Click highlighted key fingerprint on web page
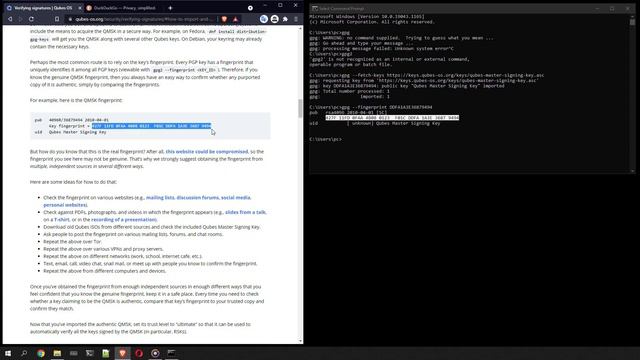Image resolution: width=640 pixels, height=360 pixels. click(x=151, y=126)
